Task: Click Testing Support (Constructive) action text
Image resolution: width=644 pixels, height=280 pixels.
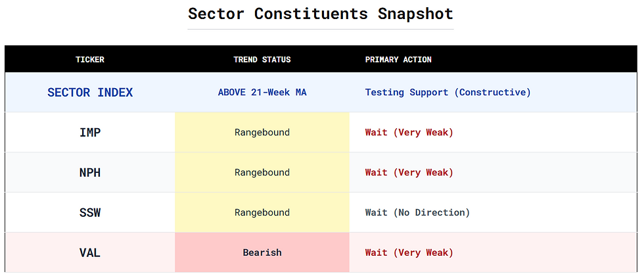Action: pos(448,93)
